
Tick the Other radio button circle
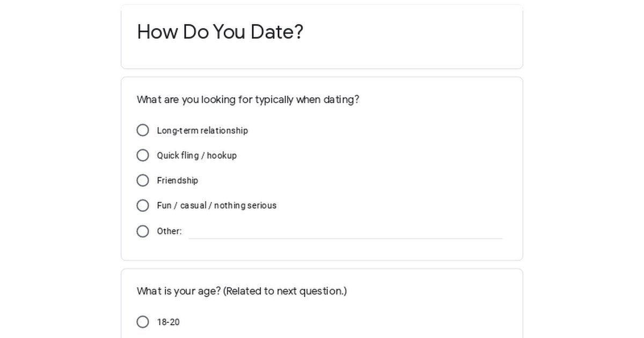pyautogui.click(x=143, y=231)
